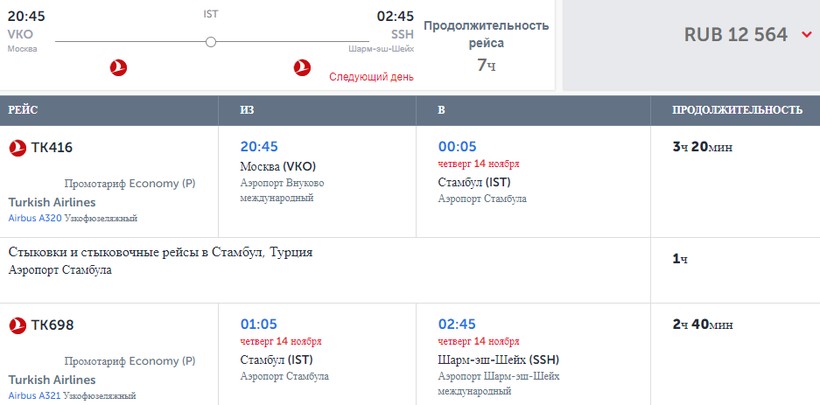This screenshot has height=405, width=820.
Task: Click Turkish Airlines logo under VKO departure
Action: click(x=120, y=68)
